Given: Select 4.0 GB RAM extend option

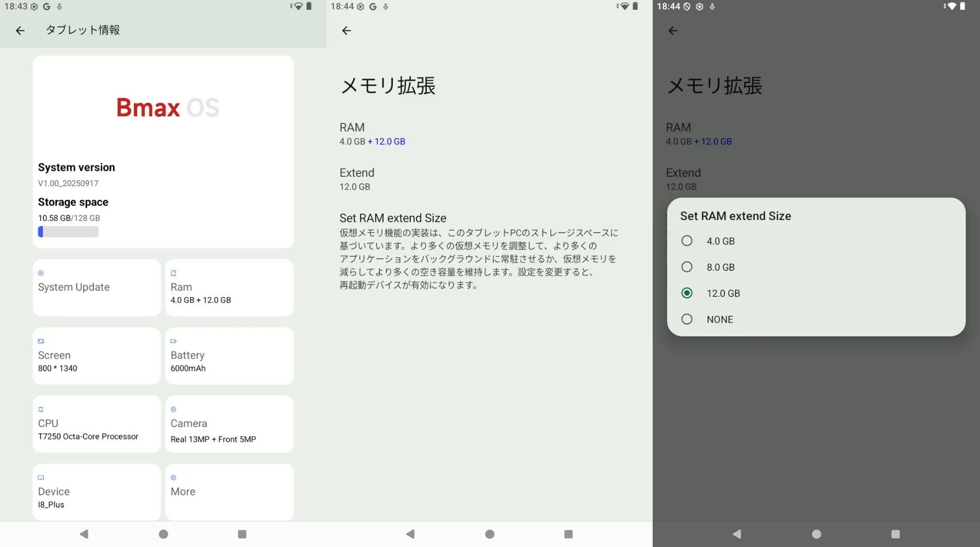Looking at the screenshot, I should point(687,241).
